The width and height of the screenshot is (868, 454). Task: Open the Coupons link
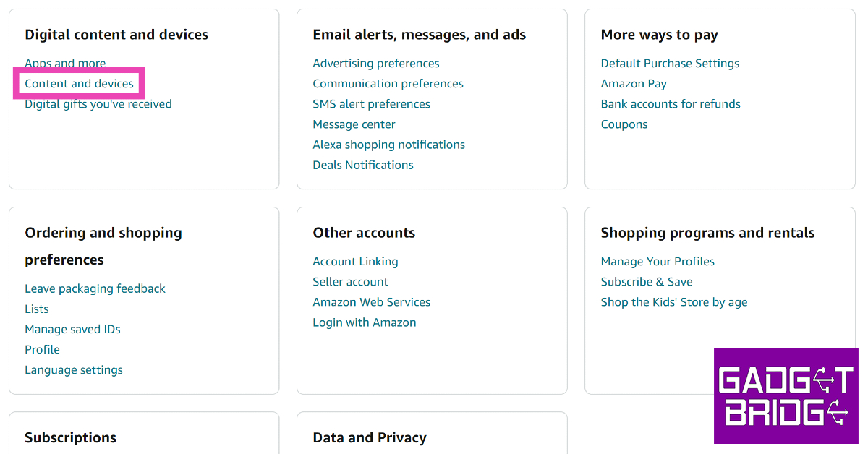point(624,124)
